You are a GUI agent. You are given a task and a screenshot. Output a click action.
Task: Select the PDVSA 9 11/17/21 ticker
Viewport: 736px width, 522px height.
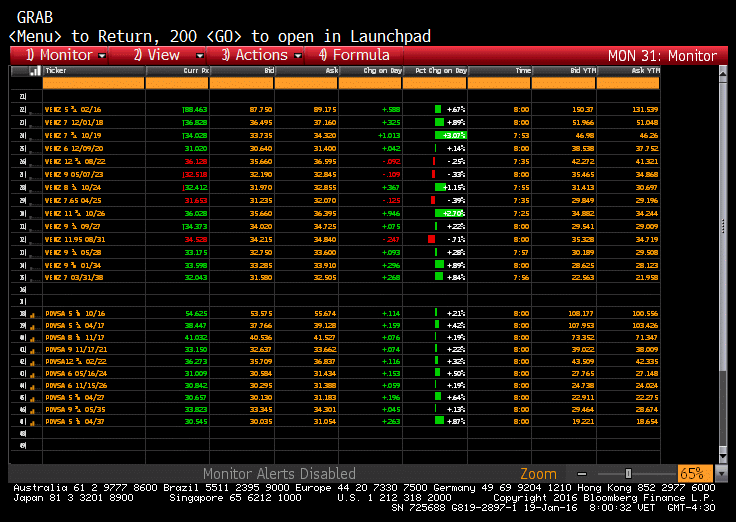[77, 350]
